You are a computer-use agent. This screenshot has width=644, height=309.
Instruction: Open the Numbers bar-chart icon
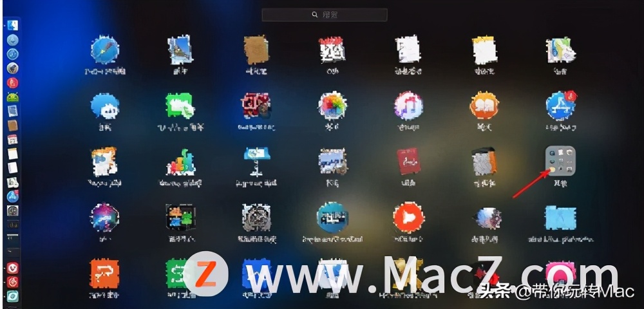pos(181,162)
